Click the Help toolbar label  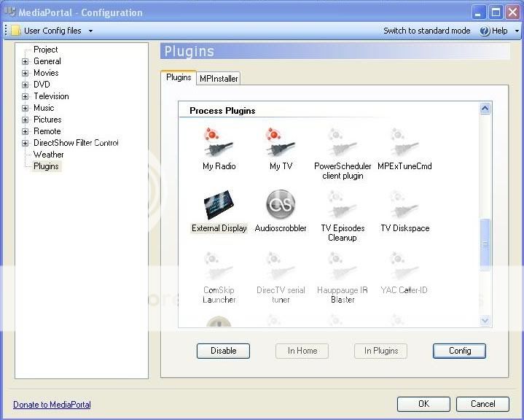tap(499, 31)
